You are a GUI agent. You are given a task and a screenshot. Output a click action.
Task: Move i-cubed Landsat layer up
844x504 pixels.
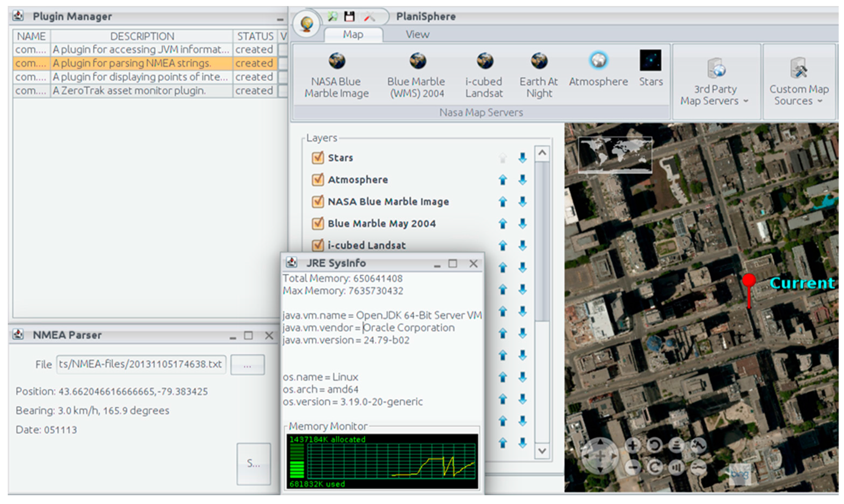(x=503, y=245)
